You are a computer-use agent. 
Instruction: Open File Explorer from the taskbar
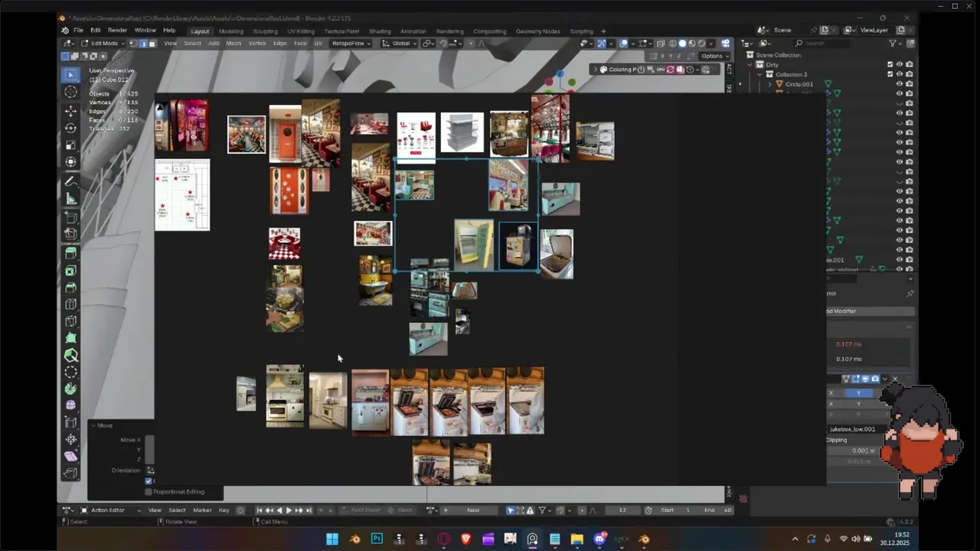(577, 539)
